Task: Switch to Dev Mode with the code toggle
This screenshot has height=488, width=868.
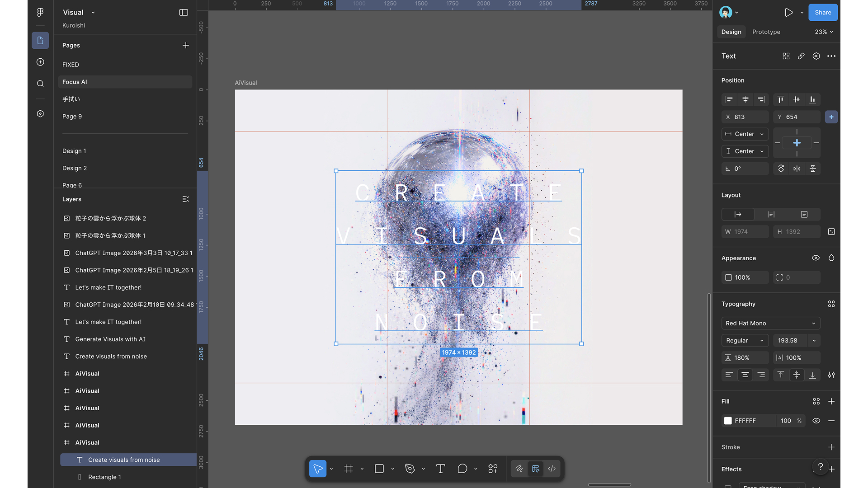Action: tap(552, 469)
